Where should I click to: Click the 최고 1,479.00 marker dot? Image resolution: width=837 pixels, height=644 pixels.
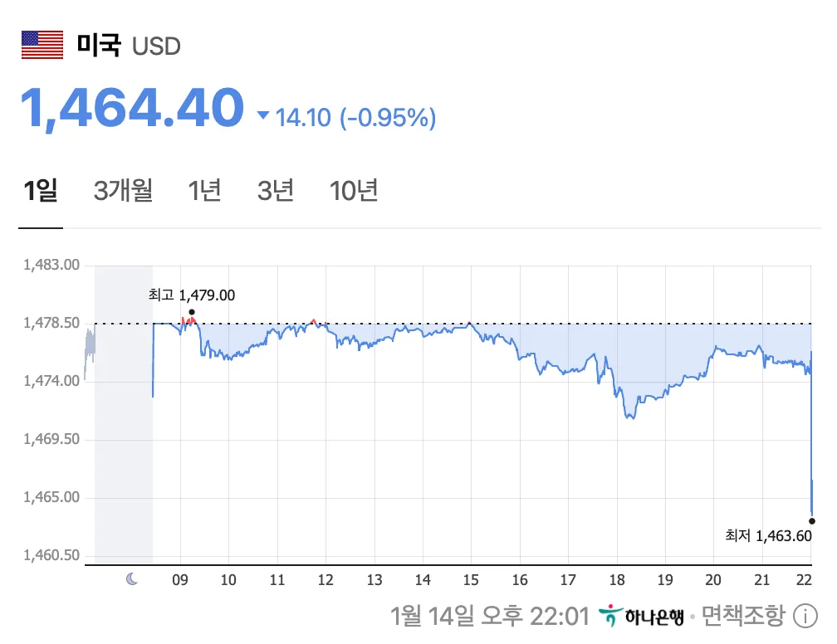pyautogui.click(x=192, y=311)
